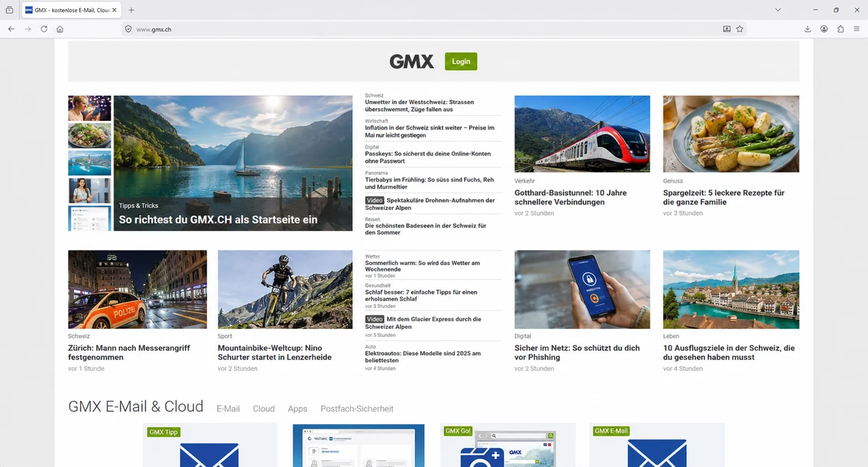Open the GMX Go! camera card
This screenshot has width=868, height=467.
(508, 445)
